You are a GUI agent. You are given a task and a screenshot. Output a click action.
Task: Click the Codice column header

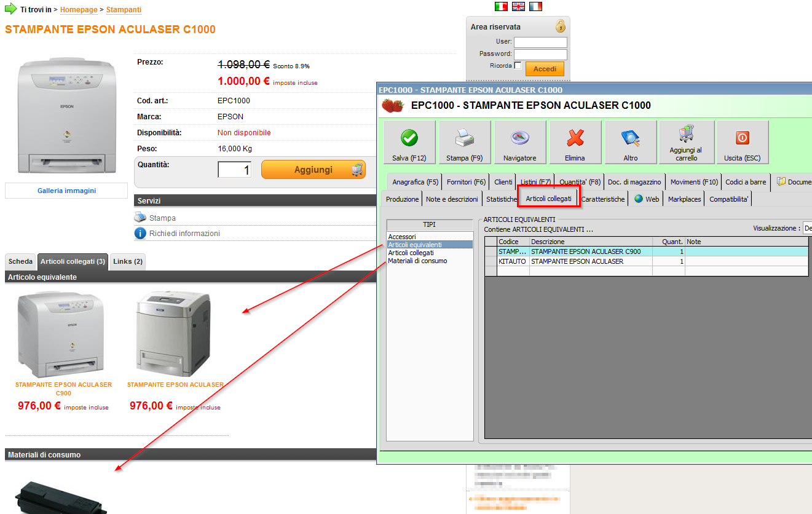[513, 242]
